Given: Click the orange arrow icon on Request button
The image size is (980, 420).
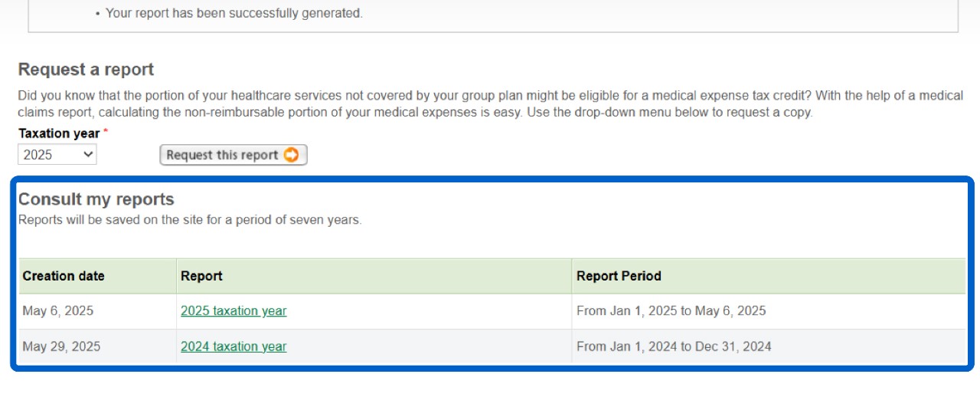Looking at the screenshot, I should coord(292,155).
